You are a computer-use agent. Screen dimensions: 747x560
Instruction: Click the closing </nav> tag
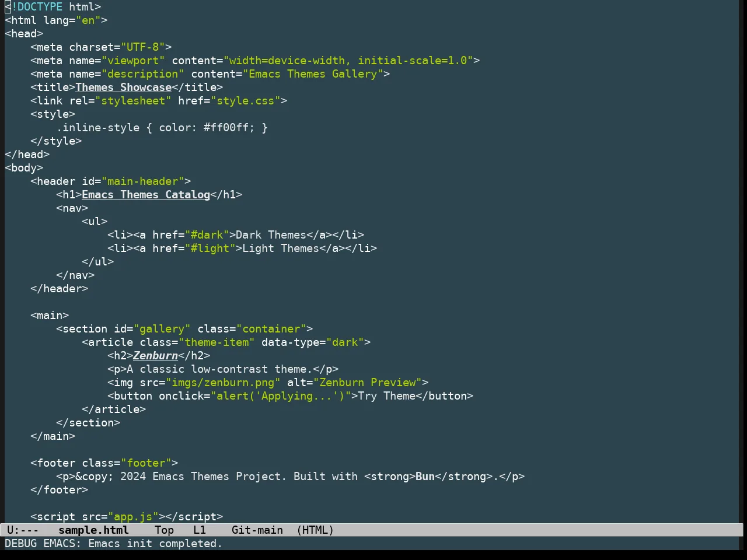pos(75,275)
